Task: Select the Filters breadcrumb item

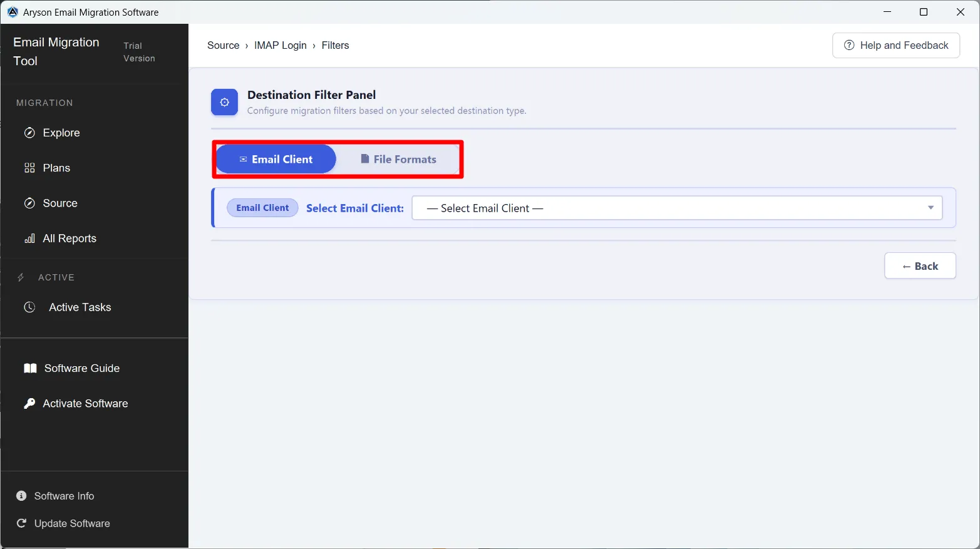Action: tap(335, 45)
